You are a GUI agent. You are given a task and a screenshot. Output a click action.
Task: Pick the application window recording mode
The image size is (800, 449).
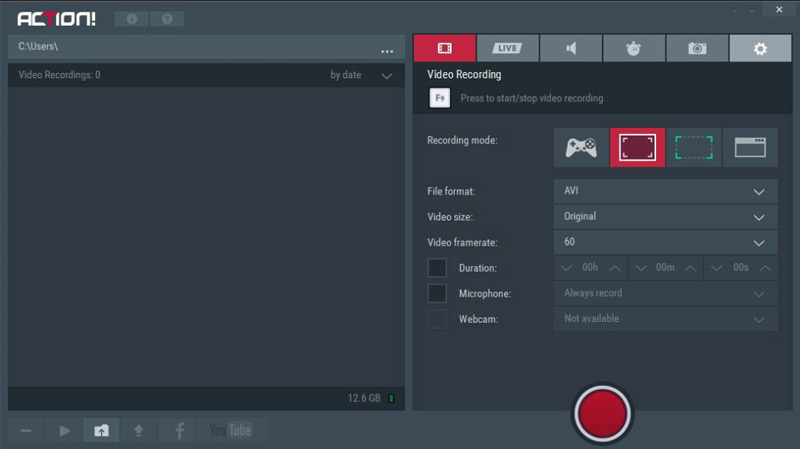(750, 148)
